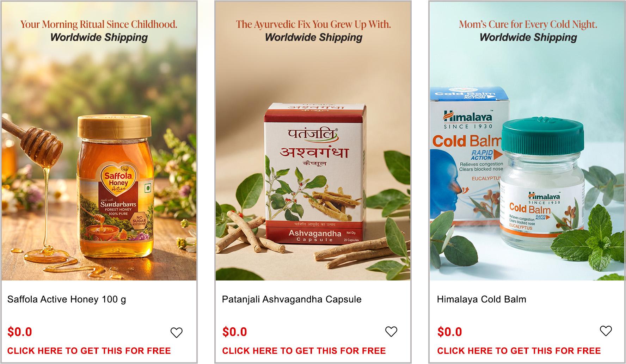This screenshot has width=626, height=364.
Task: Open Patanjali Ashvagandha Capsule title
Action: click(292, 300)
